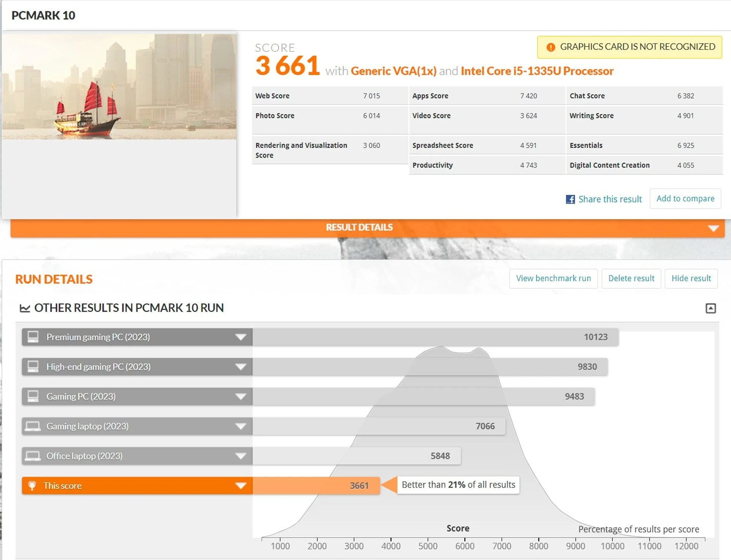
Task: Click the Facebook share icon
Action: tap(570, 199)
